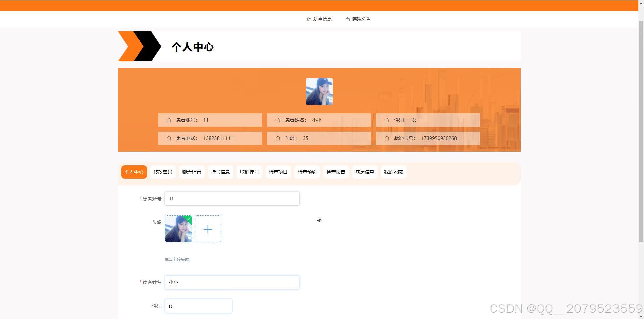Image resolution: width=644 pixels, height=319 pixels.
Task: Click the house icon beside 性别 info
Action: [x=387, y=120]
